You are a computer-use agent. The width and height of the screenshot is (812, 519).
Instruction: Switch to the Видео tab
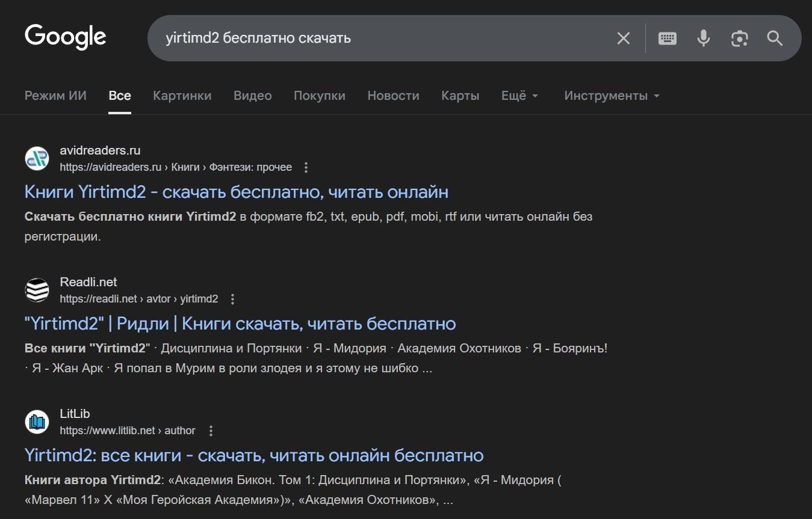[x=252, y=96]
